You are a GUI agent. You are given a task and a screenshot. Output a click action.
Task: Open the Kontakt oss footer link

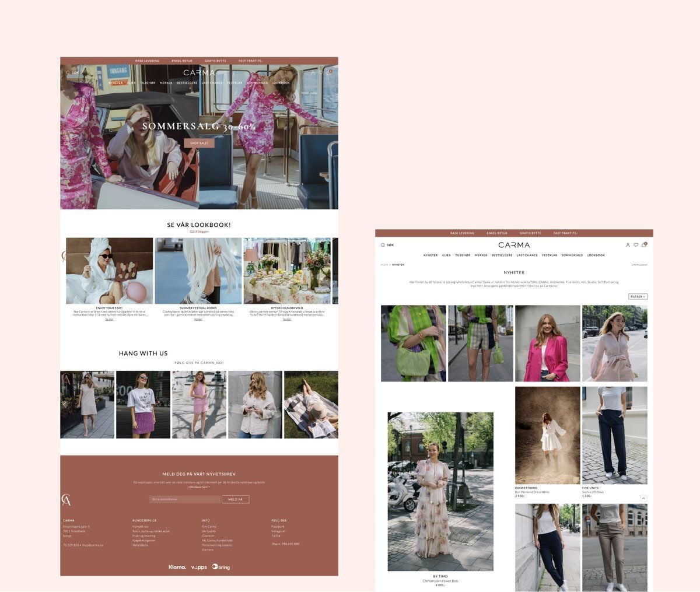pos(141,527)
